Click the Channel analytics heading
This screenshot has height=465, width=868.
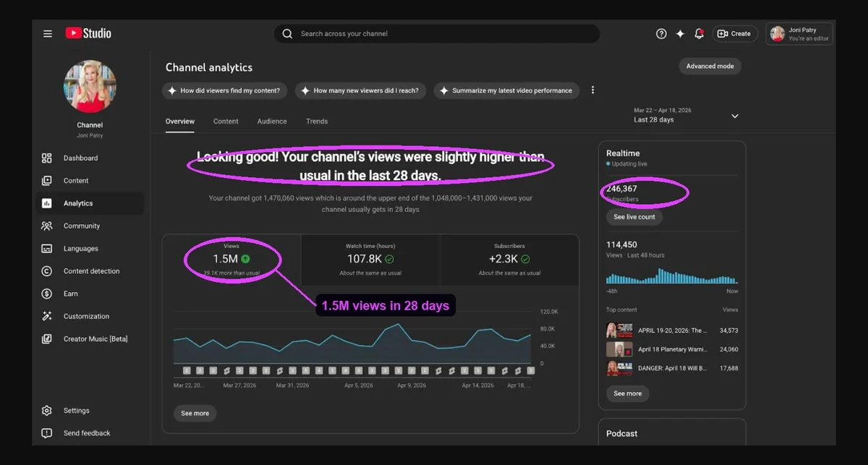point(209,67)
